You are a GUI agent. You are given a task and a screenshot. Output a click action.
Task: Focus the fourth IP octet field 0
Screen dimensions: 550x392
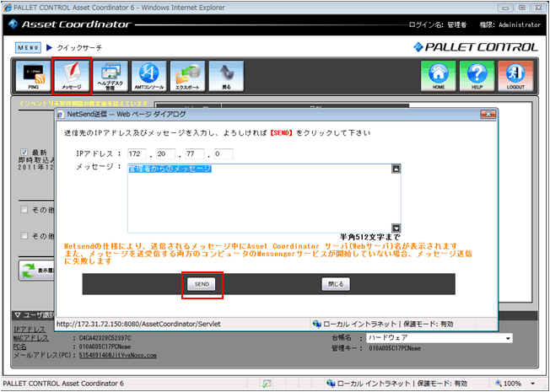[x=224, y=154]
